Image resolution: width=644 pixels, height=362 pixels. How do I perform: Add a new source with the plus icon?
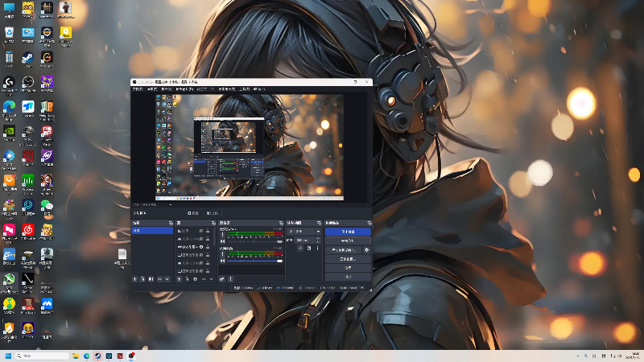pyautogui.click(x=179, y=279)
